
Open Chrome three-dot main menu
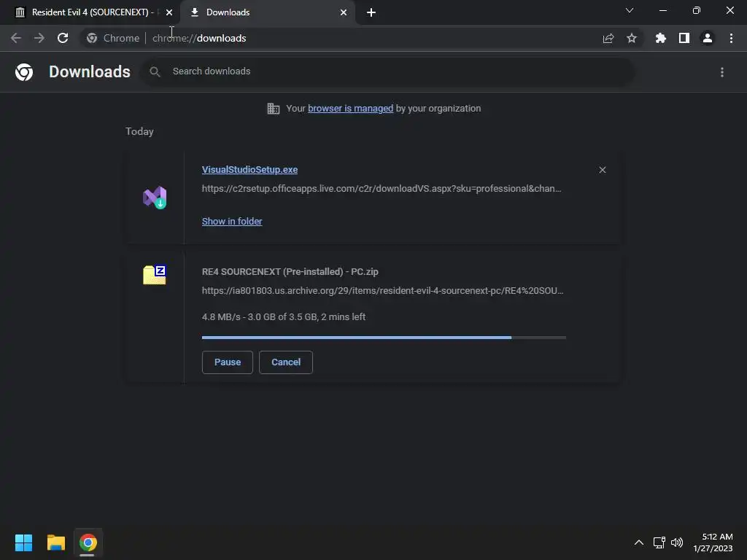(731, 38)
